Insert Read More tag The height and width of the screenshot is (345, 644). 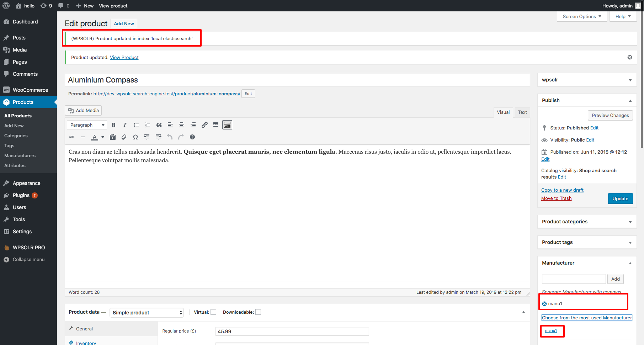[216, 125]
